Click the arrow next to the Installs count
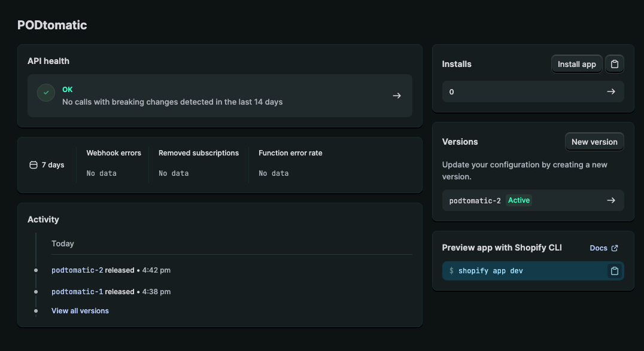 click(611, 91)
